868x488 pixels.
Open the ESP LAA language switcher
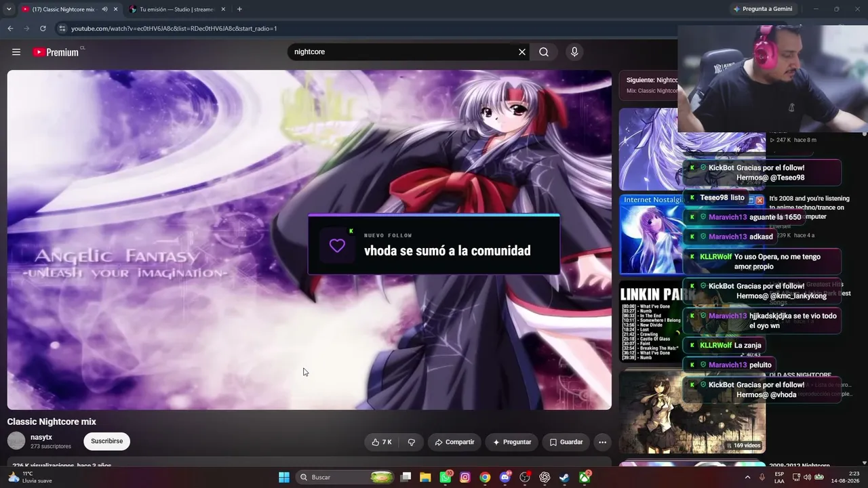click(780, 477)
